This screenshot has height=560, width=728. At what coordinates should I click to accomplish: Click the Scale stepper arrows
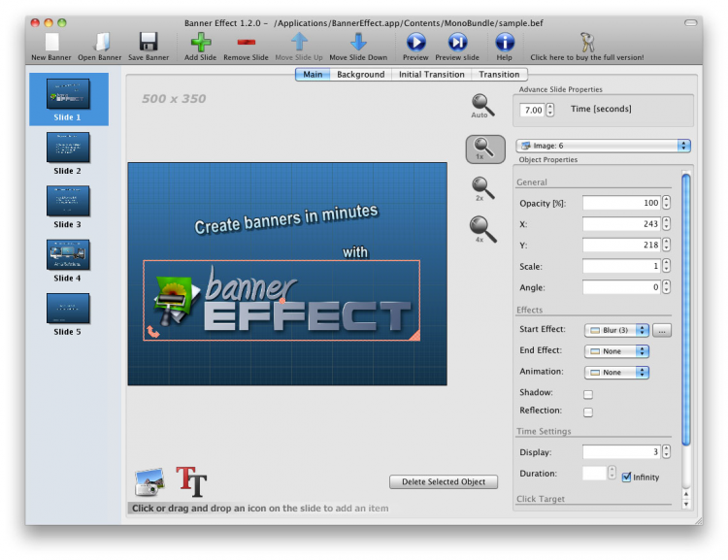(666, 266)
